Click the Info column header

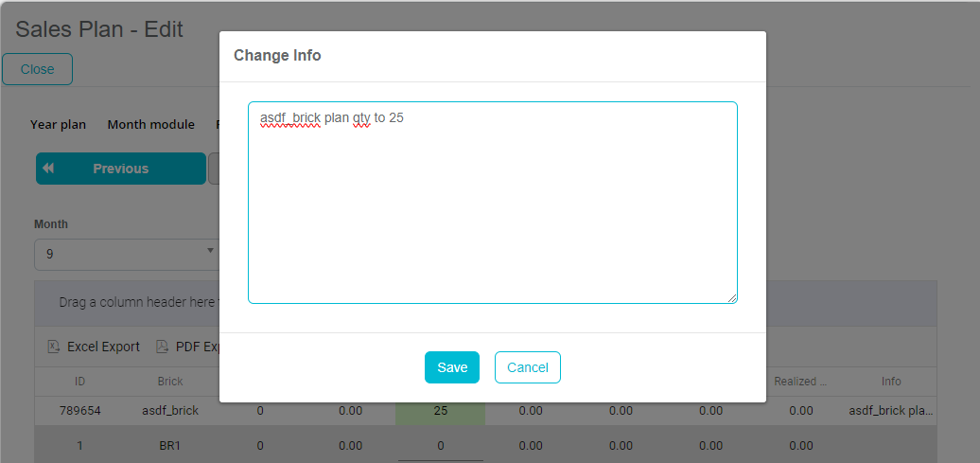pos(891,382)
